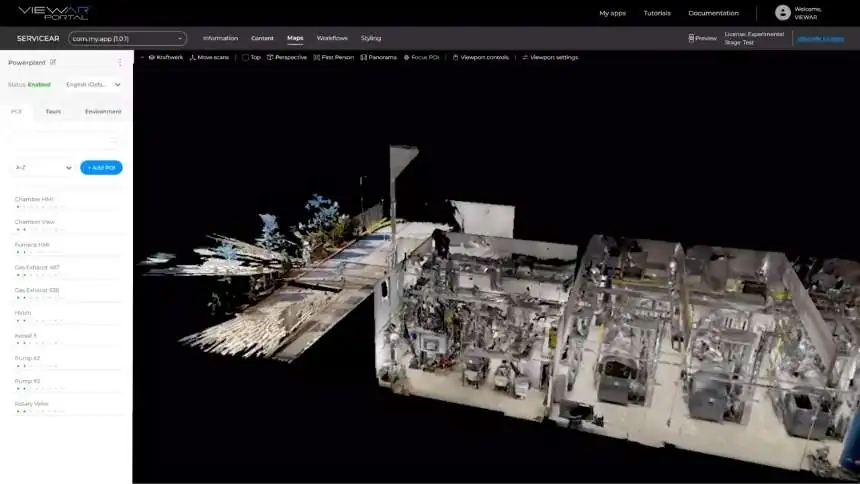Viewport: 860px width, 484px height.
Task: Open the Documentation link
Action: 713,13
